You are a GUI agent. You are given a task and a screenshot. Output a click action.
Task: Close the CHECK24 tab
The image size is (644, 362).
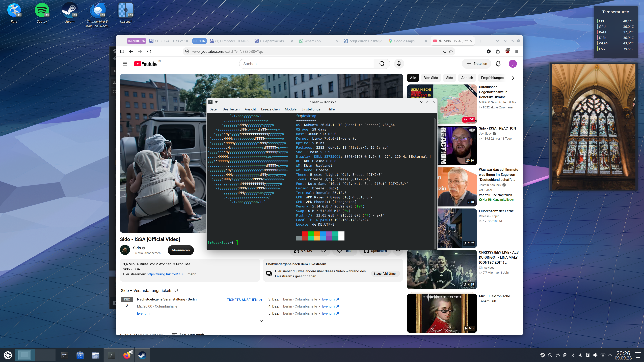187,41
